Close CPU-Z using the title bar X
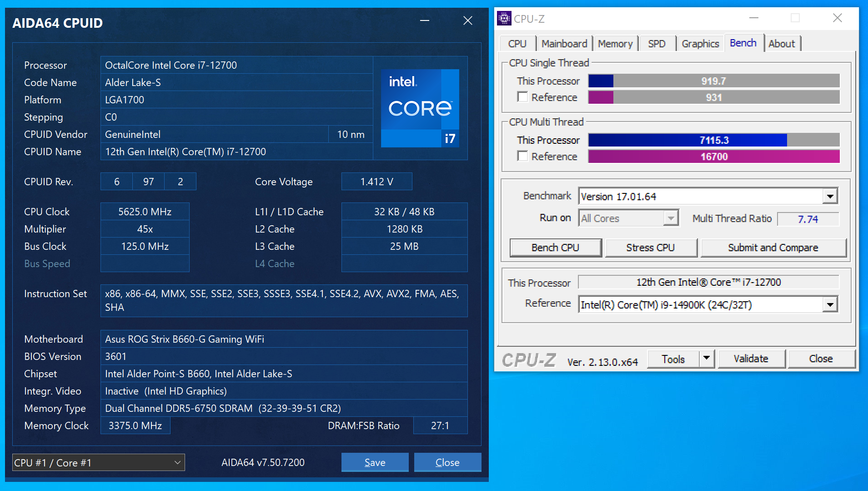The height and width of the screenshot is (491, 868). point(837,18)
